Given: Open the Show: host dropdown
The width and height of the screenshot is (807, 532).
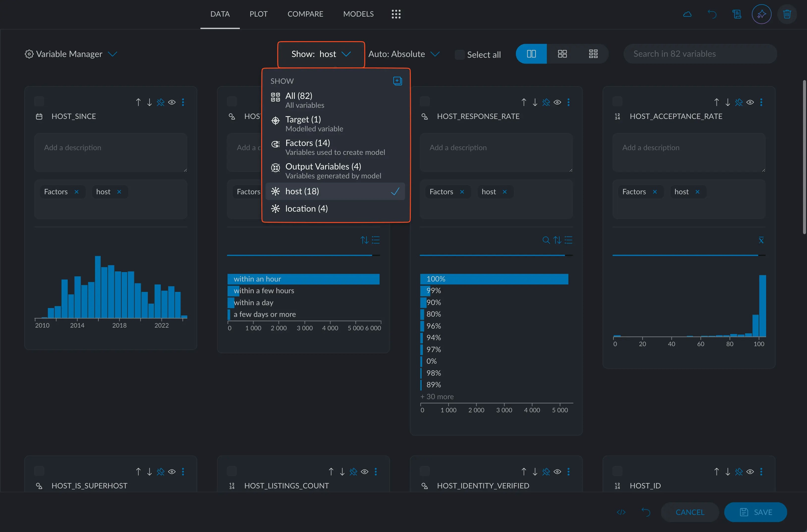Looking at the screenshot, I should coord(321,54).
